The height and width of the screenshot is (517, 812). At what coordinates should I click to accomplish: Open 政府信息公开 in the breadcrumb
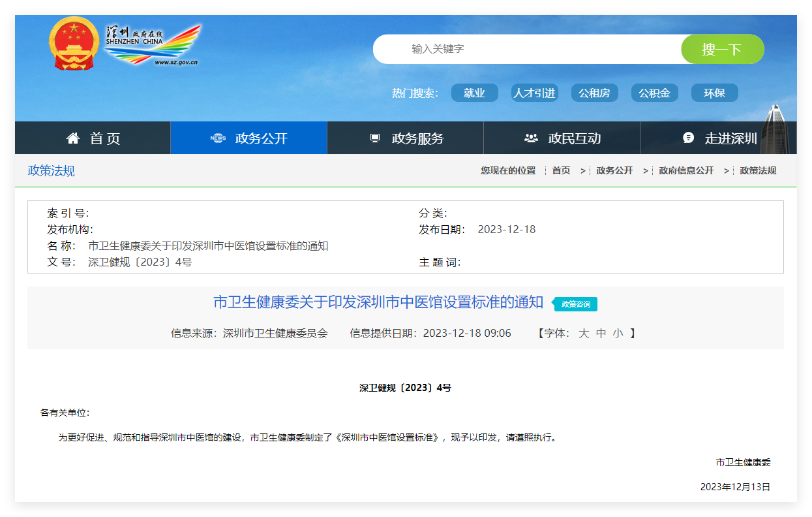(x=686, y=170)
